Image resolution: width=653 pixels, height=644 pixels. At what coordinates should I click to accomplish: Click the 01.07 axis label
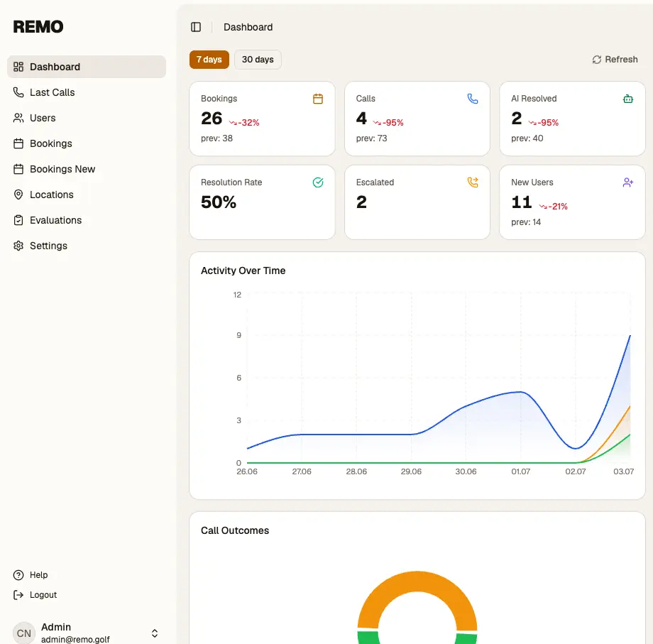click(520, 471)
